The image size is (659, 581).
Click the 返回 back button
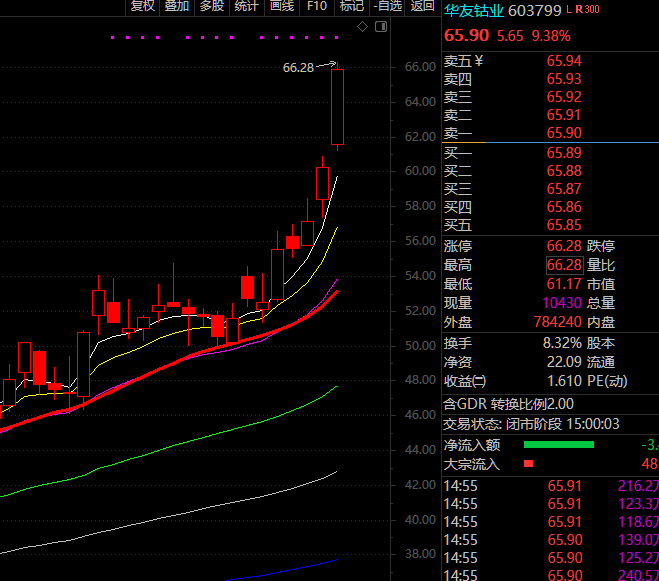(x=422, y=6)
